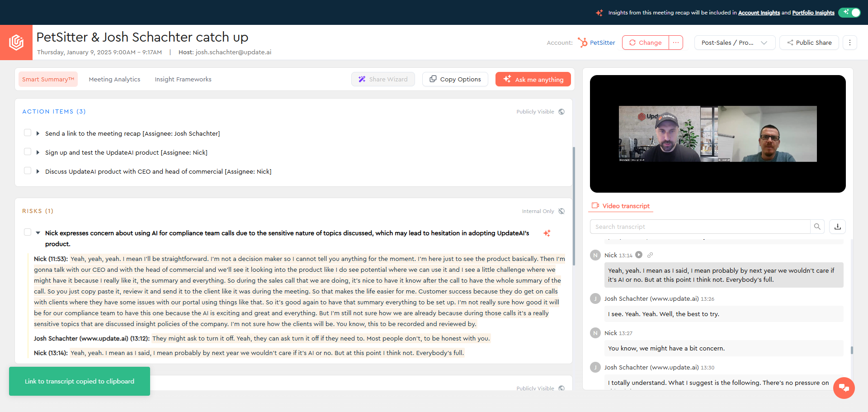868x412 pixels.
Task: Click the transcript panel scrollbar handle
Action: pos(852,350)
